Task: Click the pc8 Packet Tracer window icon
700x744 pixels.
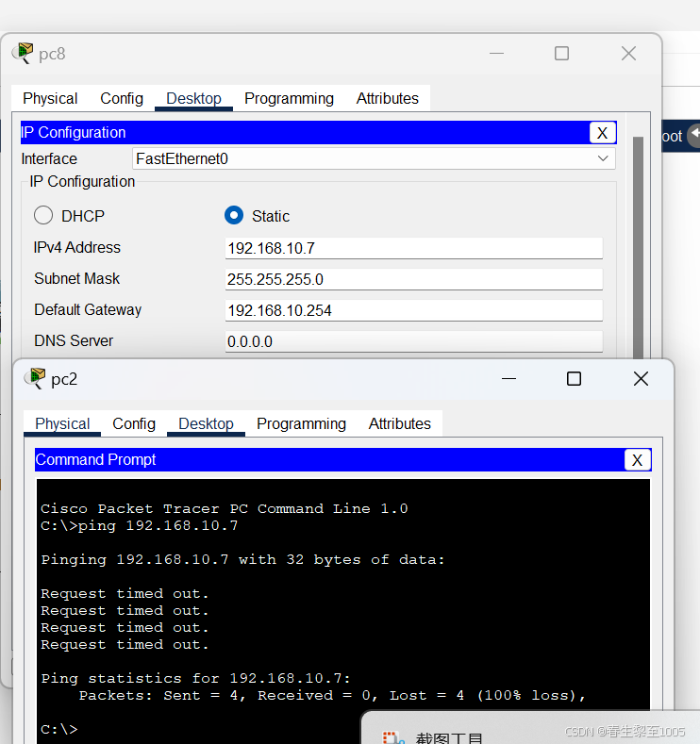Action: (23, 53)
